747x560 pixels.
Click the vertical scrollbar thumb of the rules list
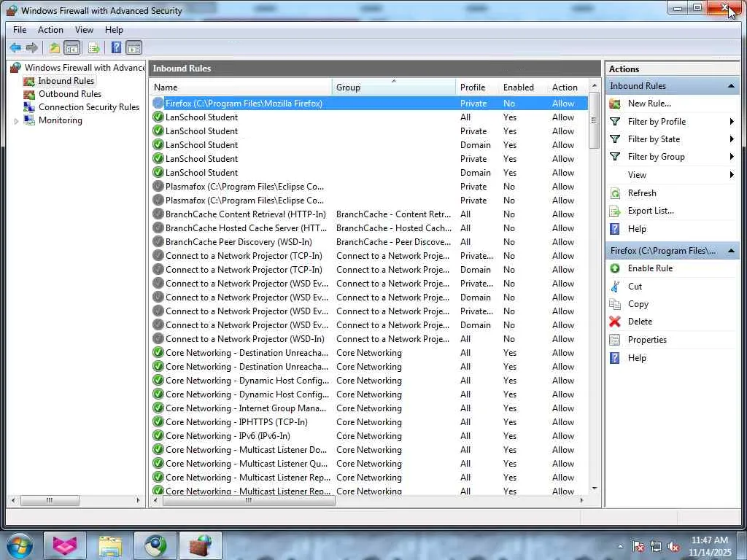(x=594, y=120)
